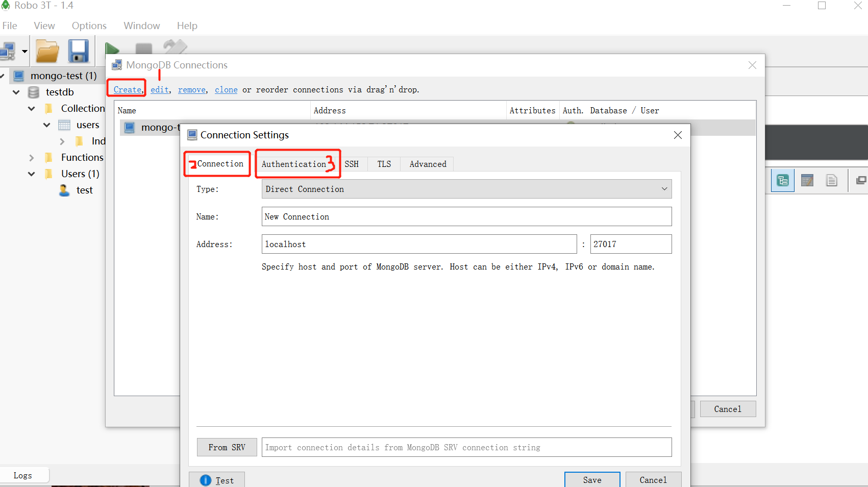Collapse the Users (1) folder
This screenshot has height=487, width=868.
click(x=32, y=174)
